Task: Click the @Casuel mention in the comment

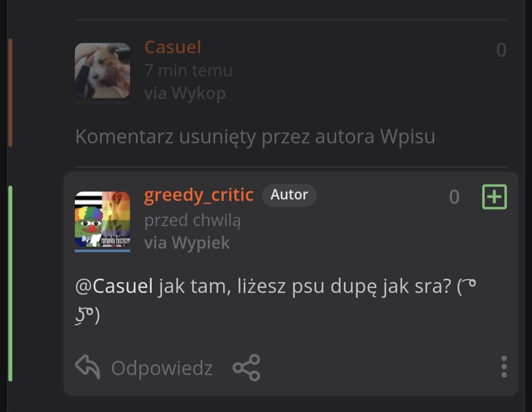Action: coord(114,286)
